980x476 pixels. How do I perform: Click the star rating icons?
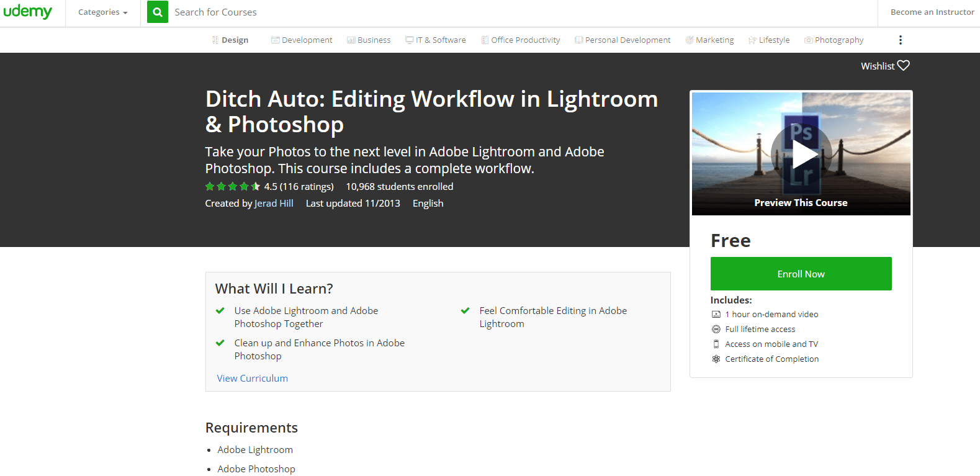[x=233, y=187]
